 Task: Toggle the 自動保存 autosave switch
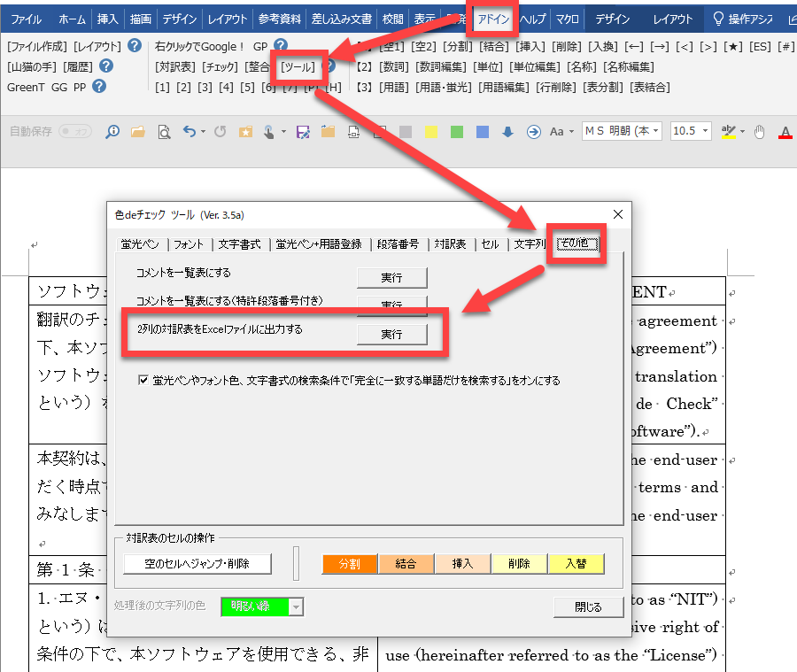click(x=74, y=132)
